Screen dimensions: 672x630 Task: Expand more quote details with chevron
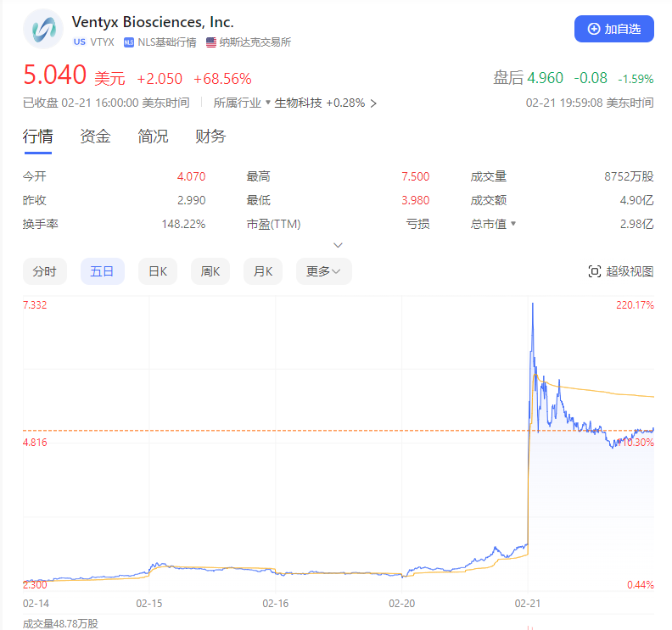pos(338,245)
